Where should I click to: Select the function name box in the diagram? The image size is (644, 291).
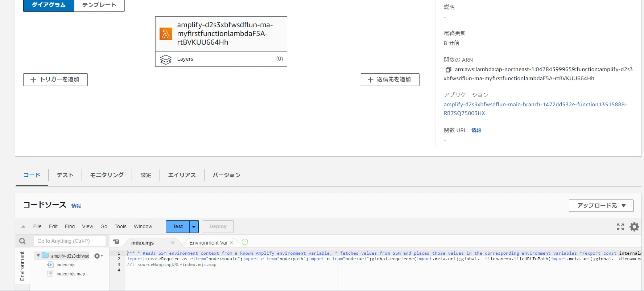(221, 34)
